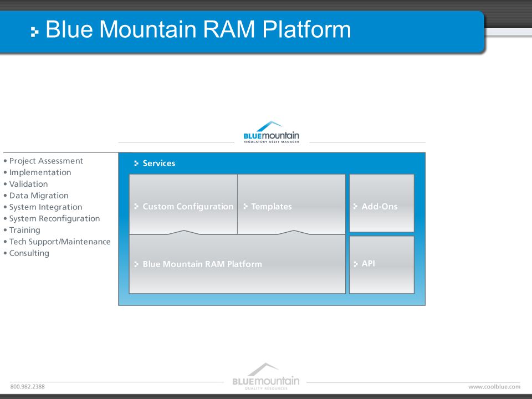
Task: Select the Add-Ons box
Action: point(382,203)
